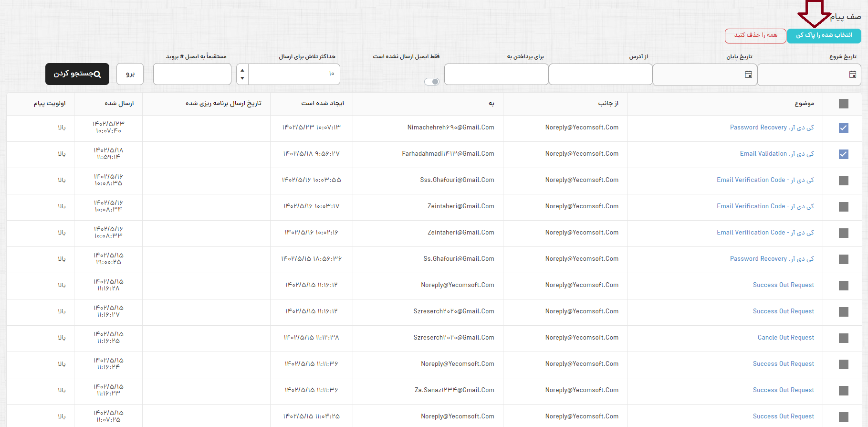Increase max send attempts with up arrow
Viewport: 868px width, 427px height.
pos(242,70)
